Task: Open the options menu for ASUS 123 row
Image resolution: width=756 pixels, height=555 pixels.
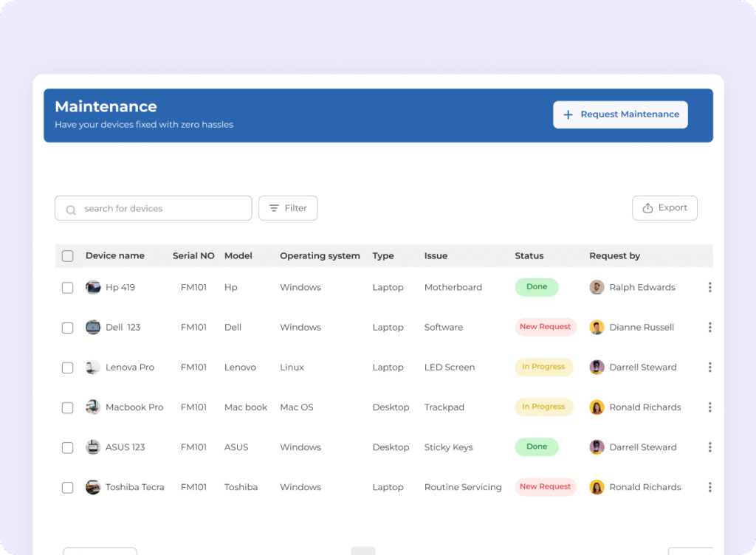Action: point(709,447)
